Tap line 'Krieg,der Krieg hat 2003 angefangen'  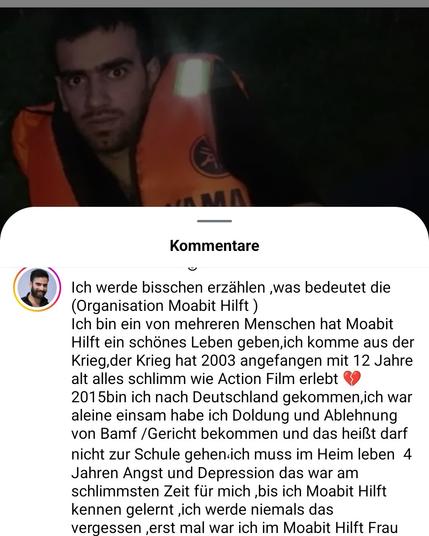click(242, 361)
